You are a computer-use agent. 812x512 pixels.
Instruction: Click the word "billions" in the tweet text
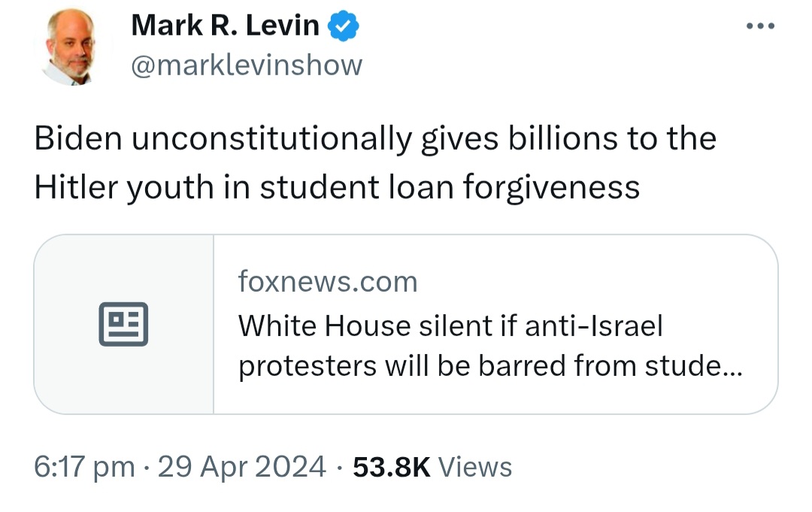point(563,139)
